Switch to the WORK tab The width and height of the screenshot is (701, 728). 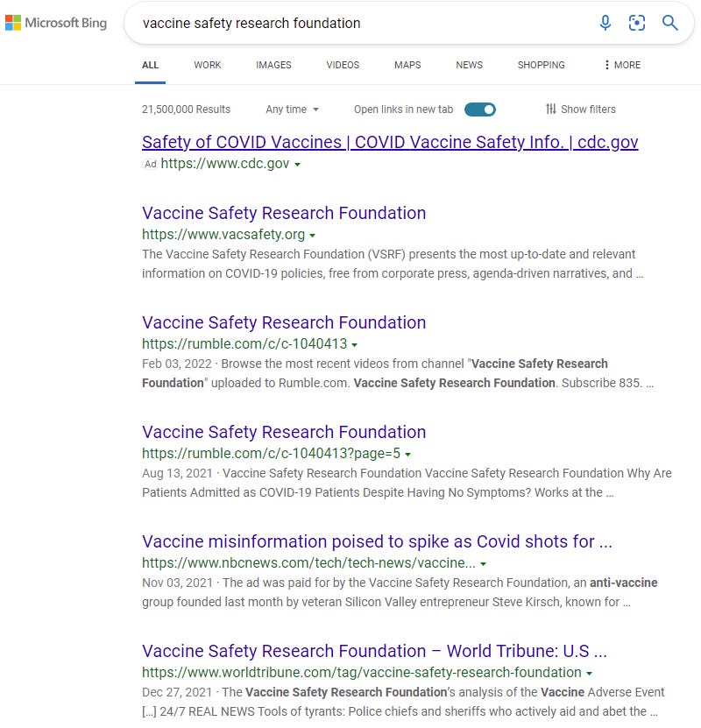click(208, 65)
